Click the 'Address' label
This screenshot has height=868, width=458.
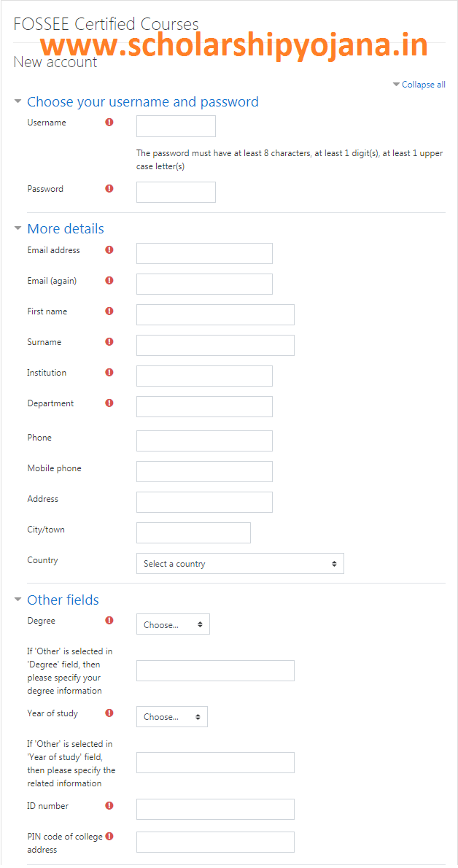tap(42, 499)
